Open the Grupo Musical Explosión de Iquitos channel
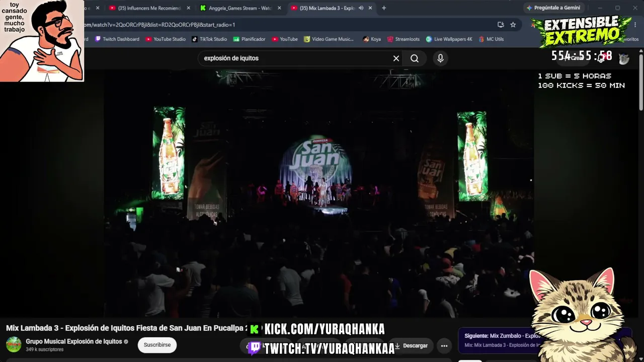644x362 pixels. pos(74,341)
